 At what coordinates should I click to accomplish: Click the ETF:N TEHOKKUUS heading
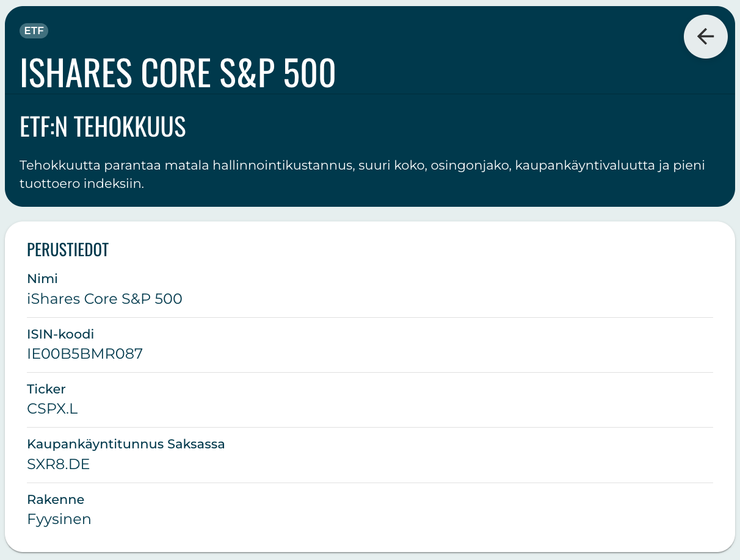coord(103,127)
